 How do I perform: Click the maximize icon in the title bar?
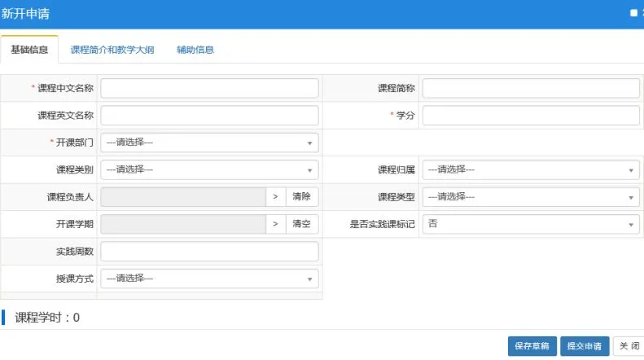pos(633,13)
